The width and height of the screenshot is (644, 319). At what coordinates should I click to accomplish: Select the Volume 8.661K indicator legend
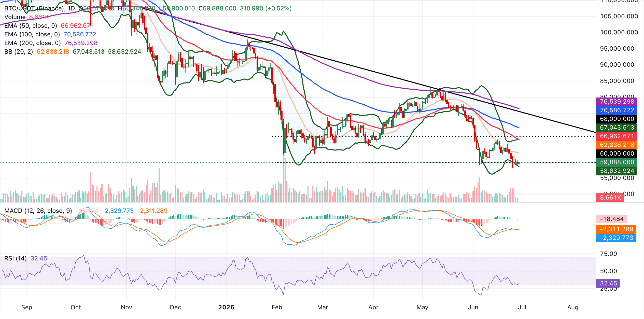coord(26,17)
